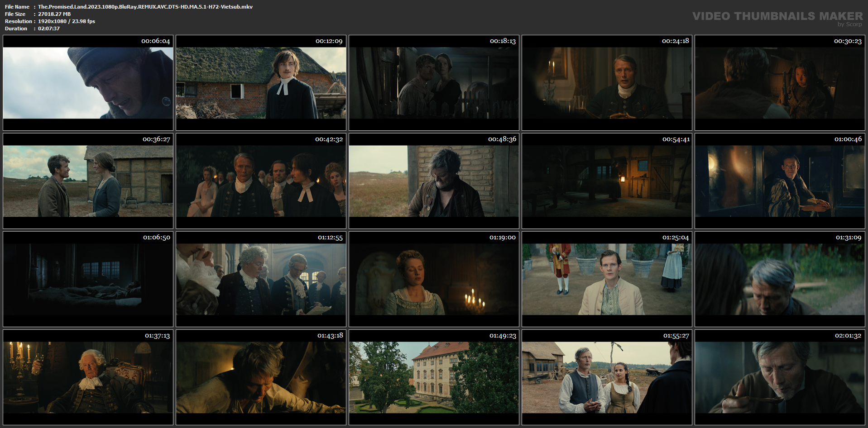Open the thumbnail at 00:42:32
The width and height of the screenshot is (868, 428).
[261, 181]
